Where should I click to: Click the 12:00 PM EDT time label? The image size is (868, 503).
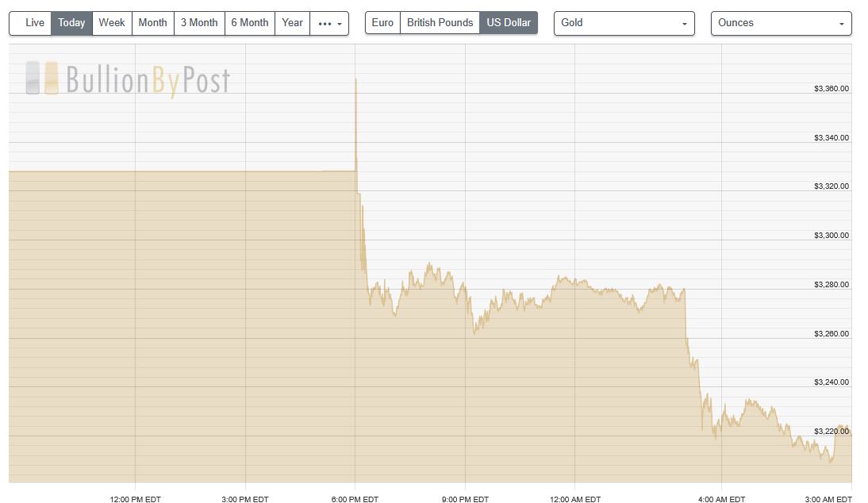(135, 499)
